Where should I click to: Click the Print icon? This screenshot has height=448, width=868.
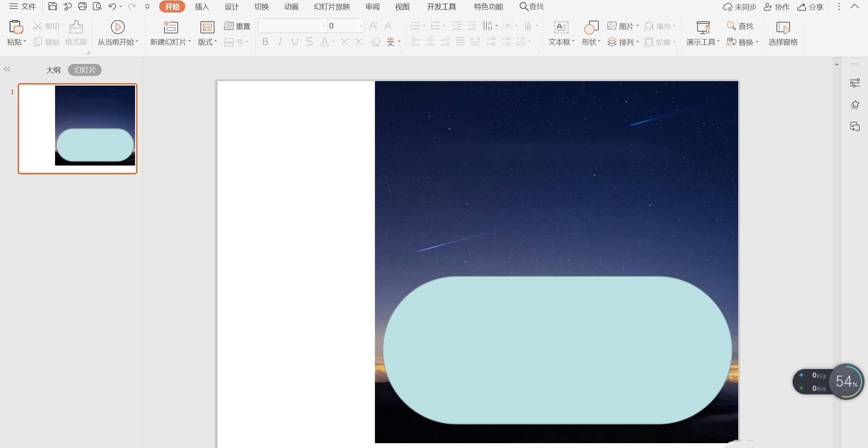[82, 6]
